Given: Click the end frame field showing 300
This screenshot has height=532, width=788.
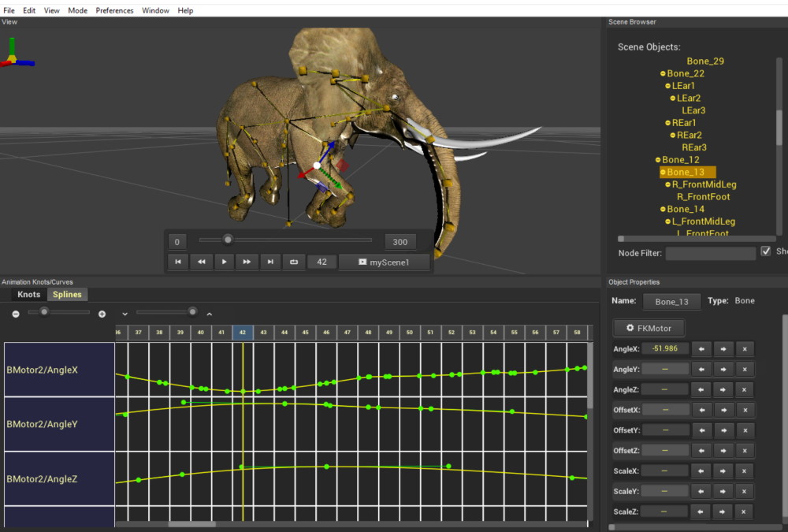Looking at the screenshot, I should coord(400,242).
